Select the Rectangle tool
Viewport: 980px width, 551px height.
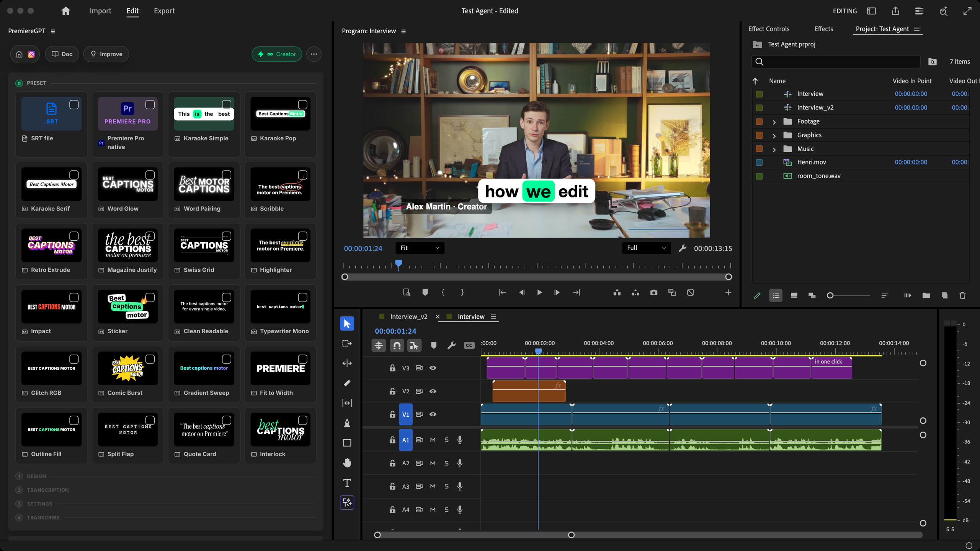347,443
